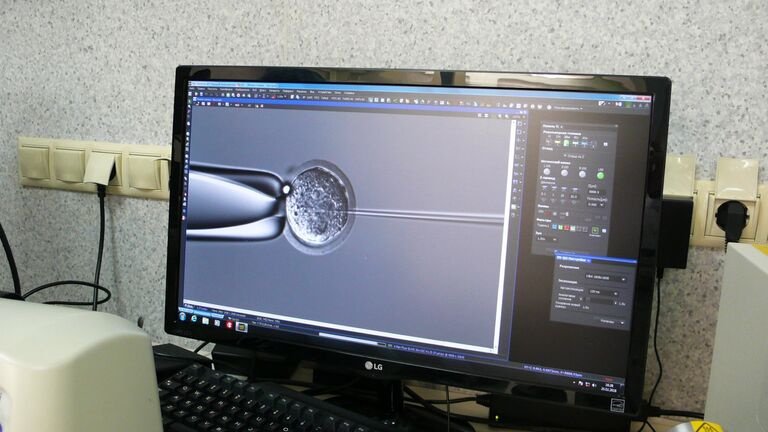This screenshot has height=432, width=768.
Task: Pick the red color swatch
Action: pos(566,228)
